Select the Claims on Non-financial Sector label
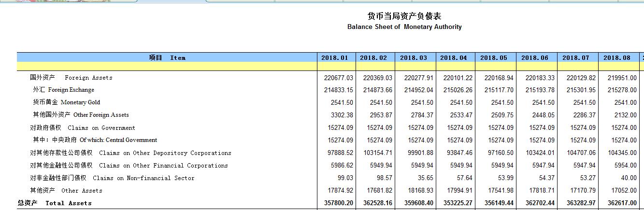 pyautogui.click(x=112, y=178)
